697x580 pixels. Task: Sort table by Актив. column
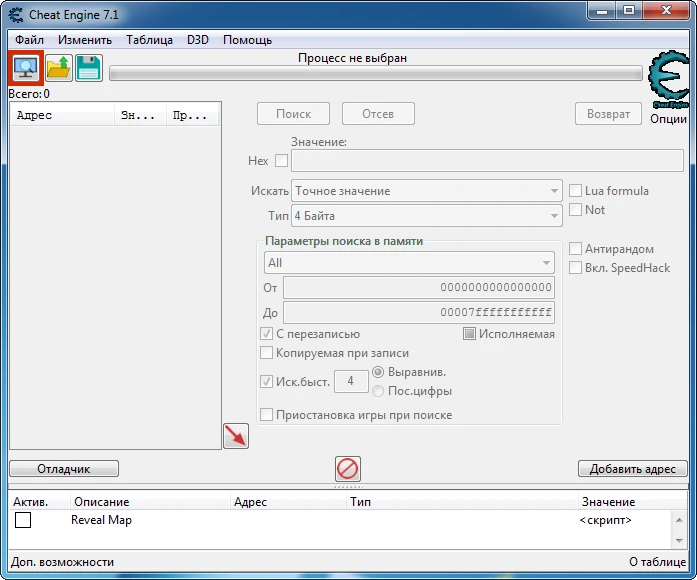click(39, 502)
